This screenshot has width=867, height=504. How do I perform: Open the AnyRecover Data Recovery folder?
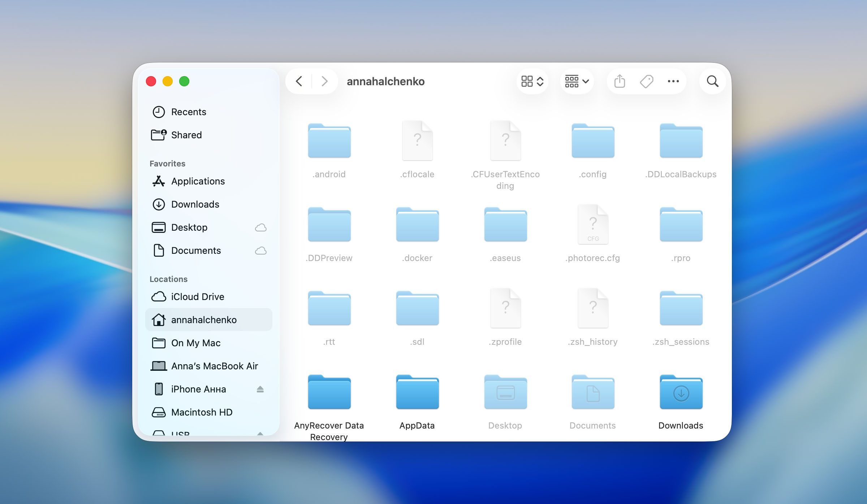click(329, 392)
